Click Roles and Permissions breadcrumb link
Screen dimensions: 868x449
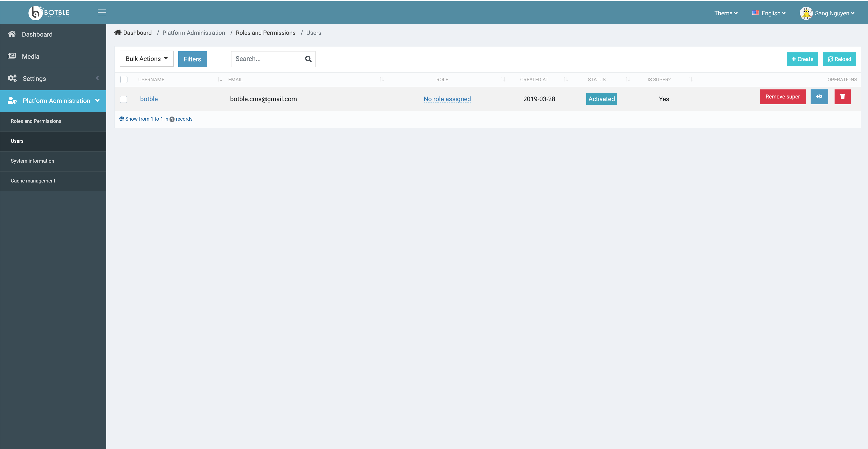coord(266,33)
